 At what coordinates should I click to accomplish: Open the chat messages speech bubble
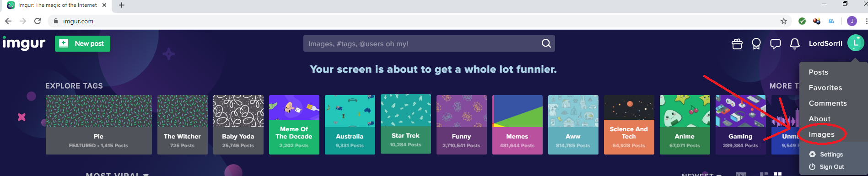coord(775,44)
